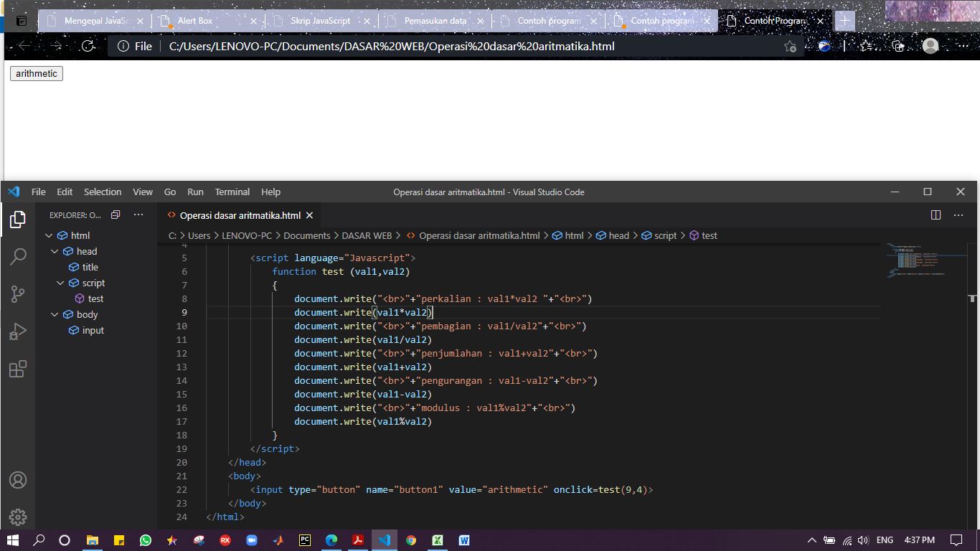This screenshot has width=980, height=551.
Task: Launch Microsoft Excel from the taskbar
Action: pos(438,540)
